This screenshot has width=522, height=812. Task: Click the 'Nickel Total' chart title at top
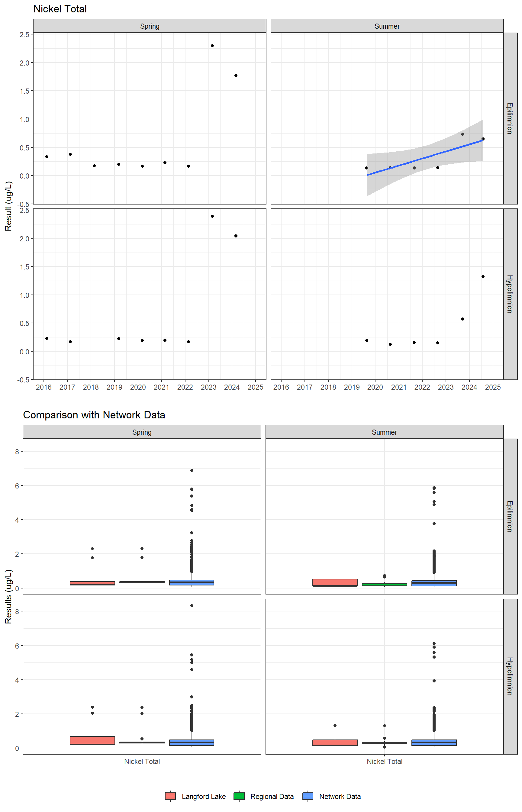point(60,9)
